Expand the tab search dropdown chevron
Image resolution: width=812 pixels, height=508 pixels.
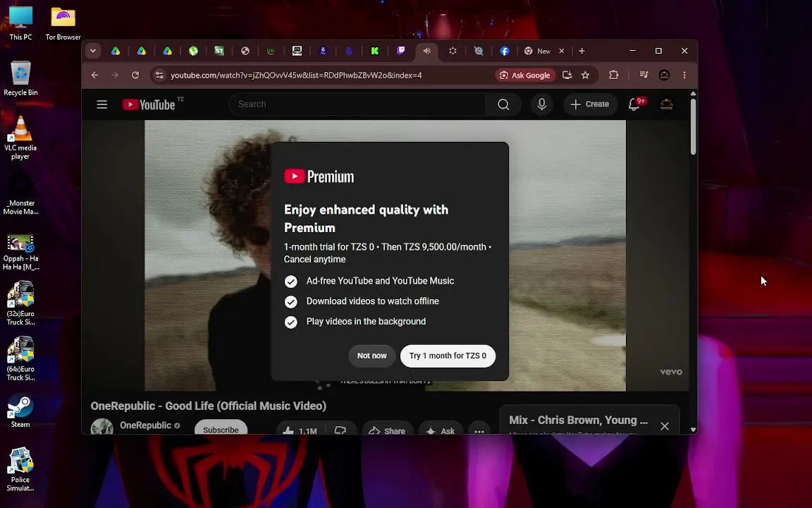pos(93,51)
